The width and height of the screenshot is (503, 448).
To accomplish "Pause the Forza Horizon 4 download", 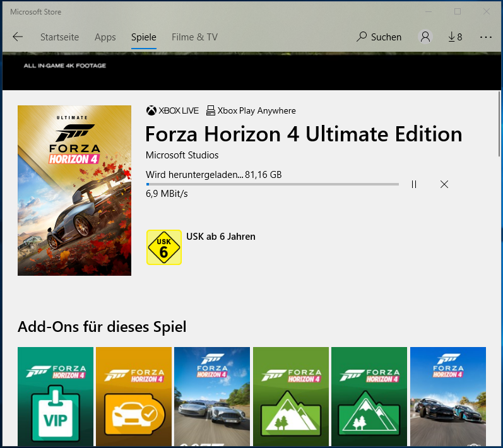I will click(x=414, y=184).
